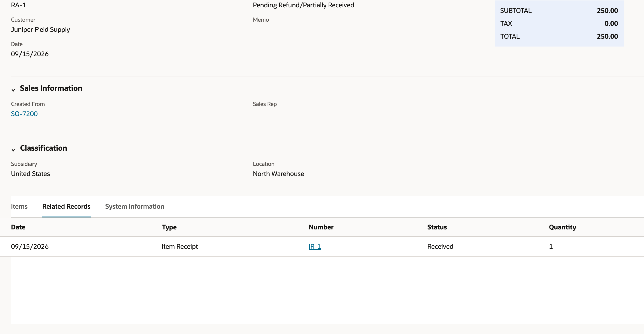The width and height of the screenshot is (644, 334).
Task: Click the Classification heading
Action: point(43,148)
